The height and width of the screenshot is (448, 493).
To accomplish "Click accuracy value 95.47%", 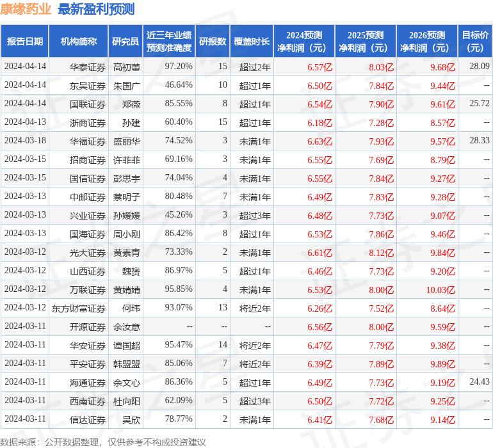I will tap(179, 344).
